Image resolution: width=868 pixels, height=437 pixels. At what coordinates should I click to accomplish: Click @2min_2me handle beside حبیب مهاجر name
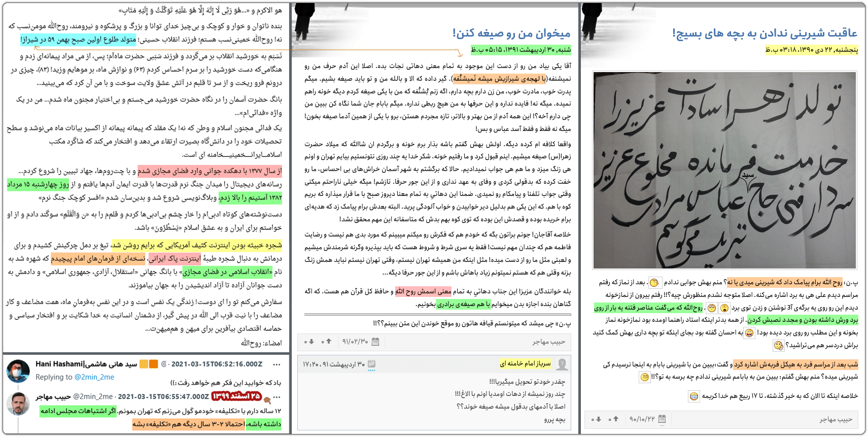[93, 396]
